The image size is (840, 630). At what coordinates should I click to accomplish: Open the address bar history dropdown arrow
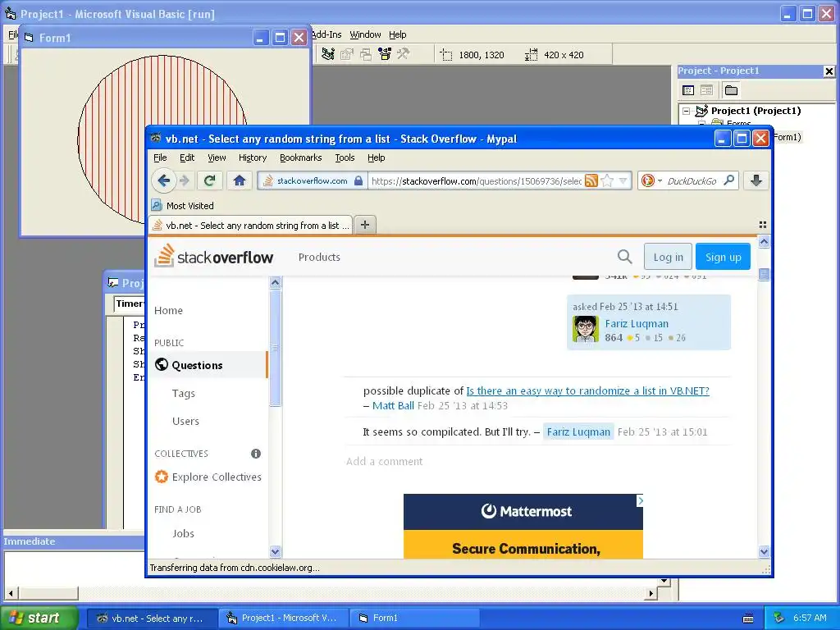pyautogui.click(x=623, y=180)
